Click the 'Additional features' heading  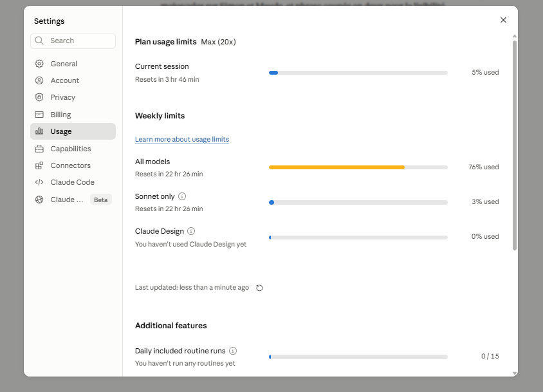170,326
